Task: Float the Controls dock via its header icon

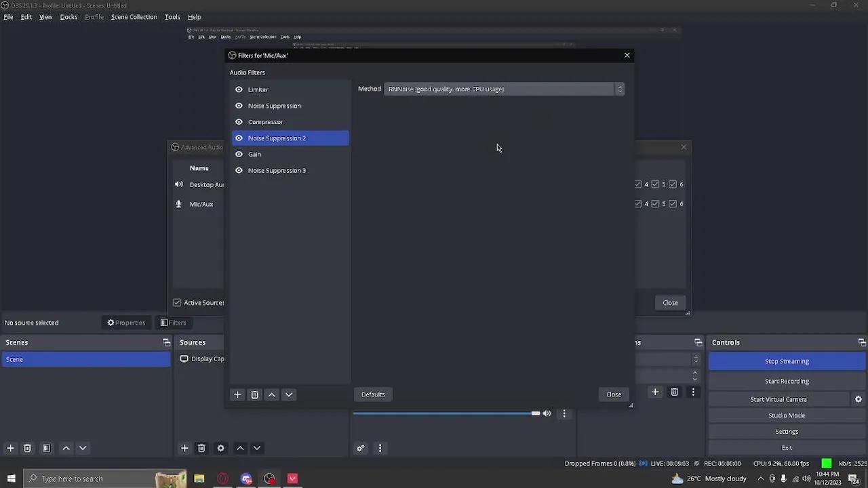Action: 862,342
